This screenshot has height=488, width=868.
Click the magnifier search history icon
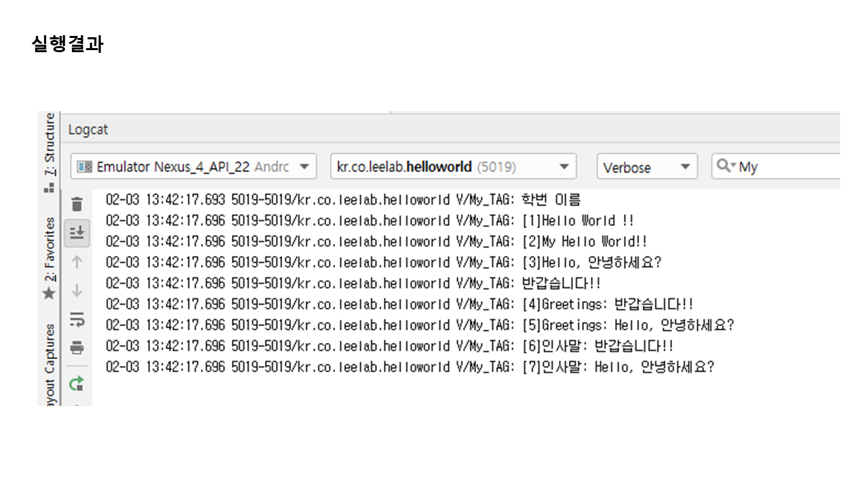pyautogui.click(x=726, y=166)
